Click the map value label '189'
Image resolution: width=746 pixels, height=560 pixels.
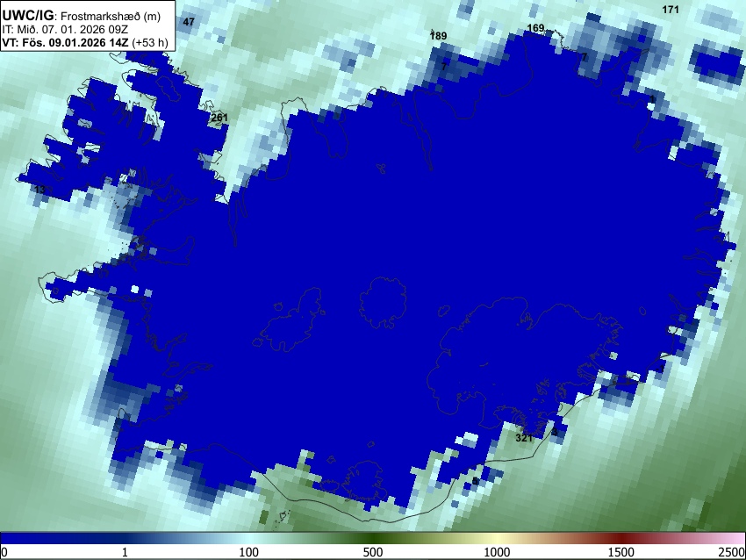(438, 36)
